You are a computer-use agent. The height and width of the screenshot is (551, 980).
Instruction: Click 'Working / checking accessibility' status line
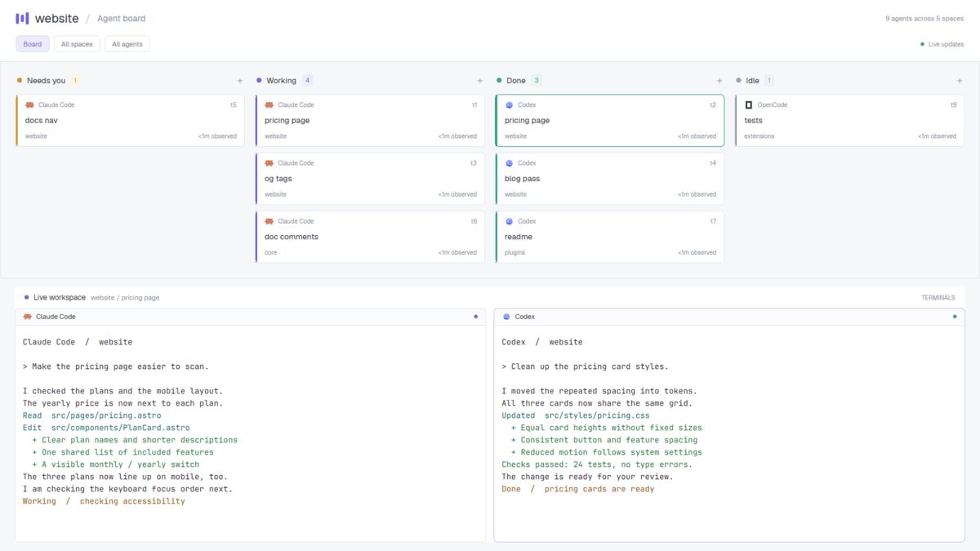click(104, 501)
